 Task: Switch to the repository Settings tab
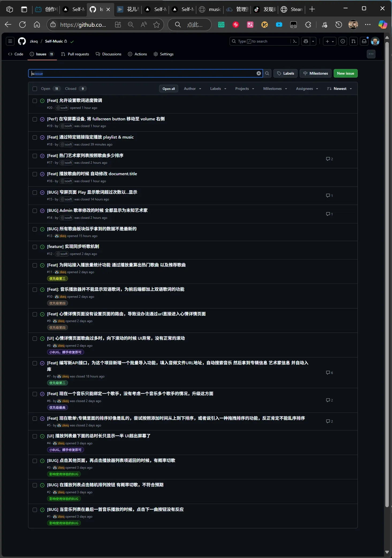pyautogui.click(x=163, y=54)
